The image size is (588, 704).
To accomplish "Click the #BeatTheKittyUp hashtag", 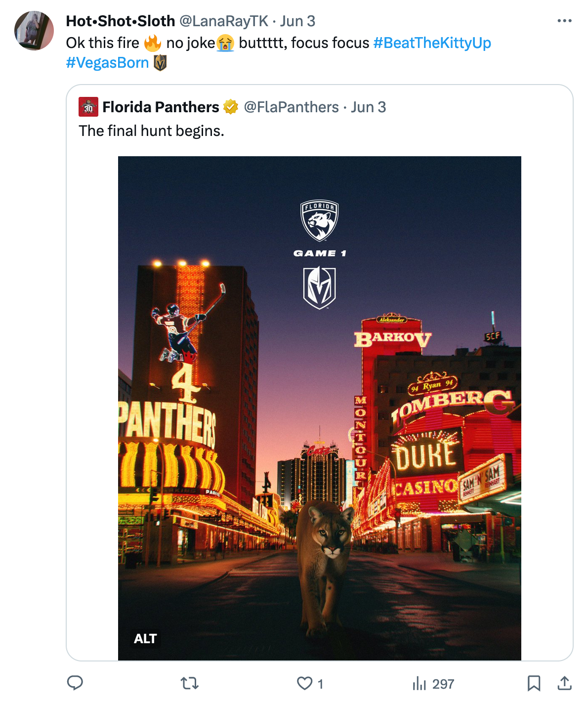I will tap(432, 43).
